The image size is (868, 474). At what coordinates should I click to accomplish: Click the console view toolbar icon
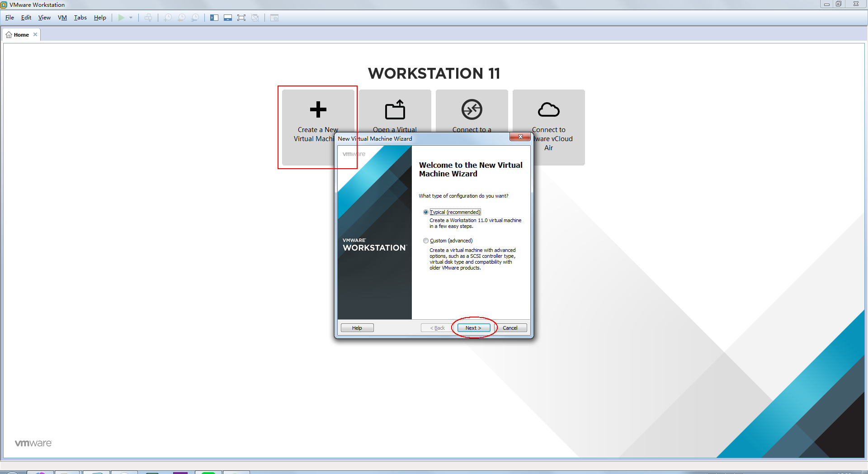point(274,18)
